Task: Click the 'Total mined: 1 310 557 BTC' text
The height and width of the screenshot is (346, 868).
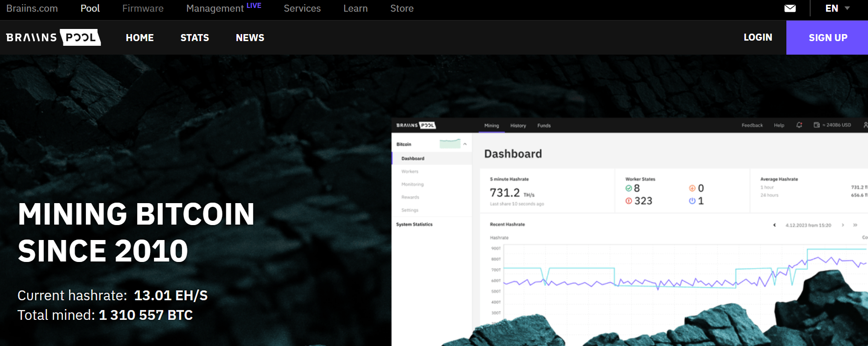Action: (105, 315)
